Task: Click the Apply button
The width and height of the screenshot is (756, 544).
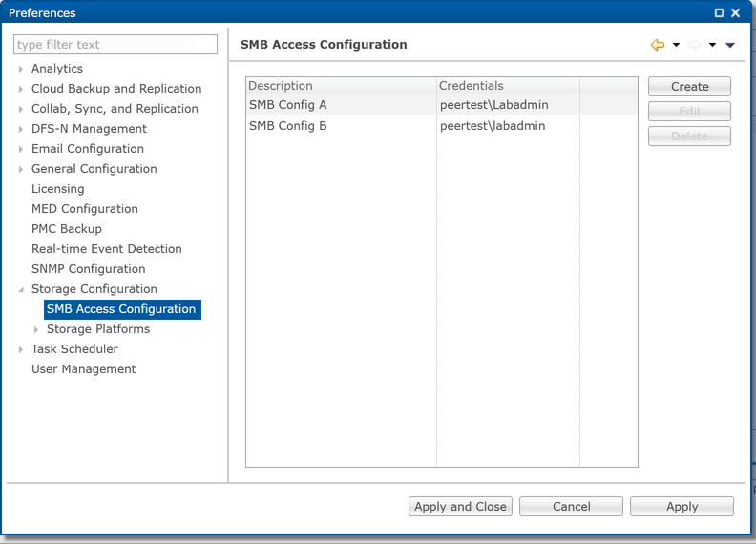Action: tap(682, 507)
